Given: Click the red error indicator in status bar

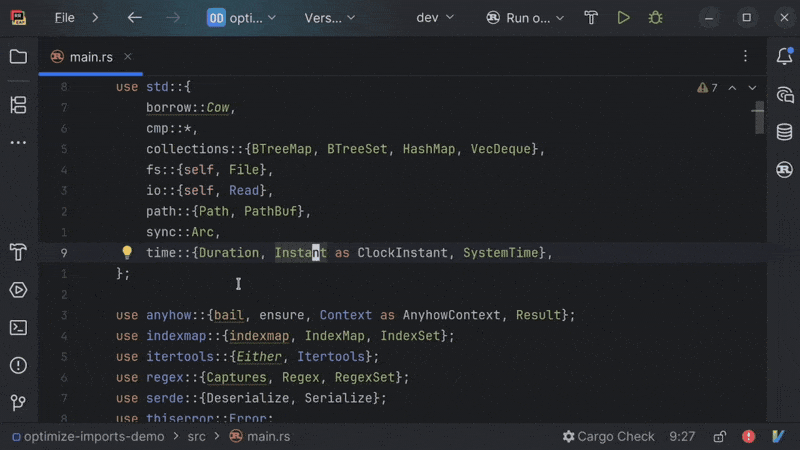Looking at the screenshot, I should click(748, 436).
